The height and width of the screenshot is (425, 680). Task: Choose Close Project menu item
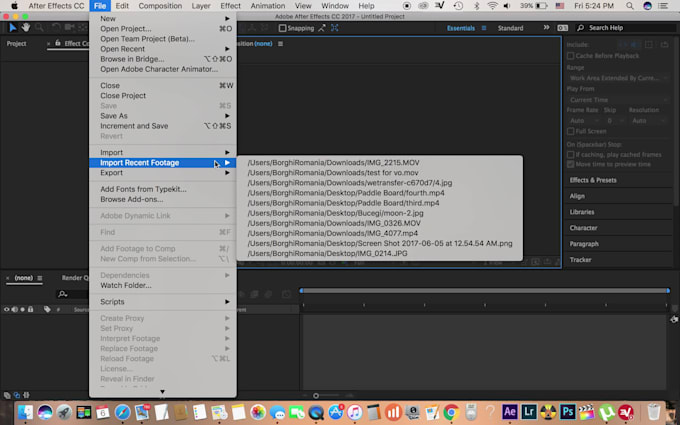pyautogui.click(x=163, y=95)
